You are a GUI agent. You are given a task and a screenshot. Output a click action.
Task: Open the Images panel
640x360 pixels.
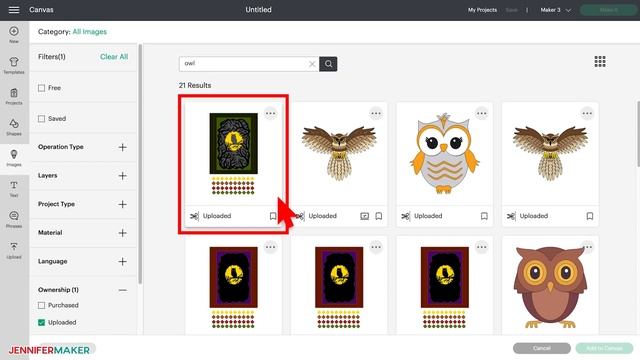[x=14, y=158]
